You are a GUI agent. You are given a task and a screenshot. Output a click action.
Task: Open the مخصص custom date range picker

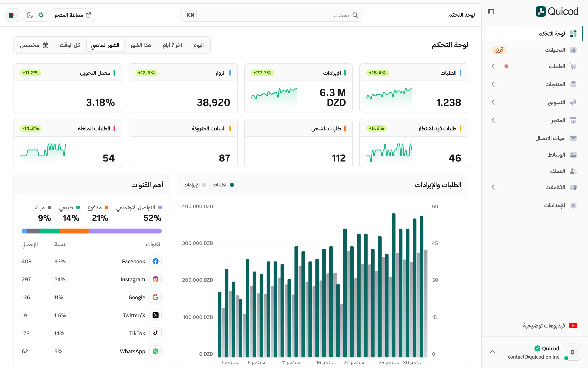34,45
